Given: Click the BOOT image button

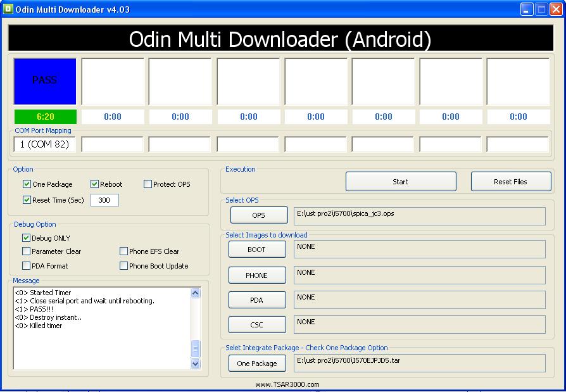Looking at the screenshot, I should 257,250.
